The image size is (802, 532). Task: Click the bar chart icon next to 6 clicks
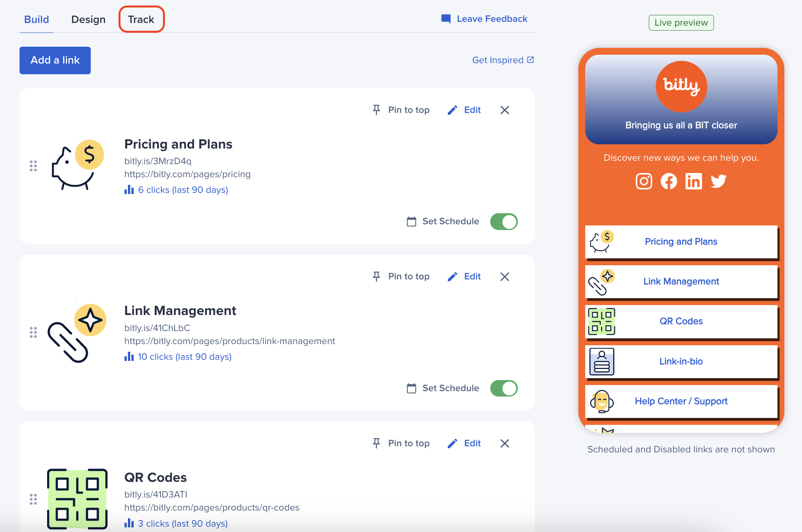129,189
